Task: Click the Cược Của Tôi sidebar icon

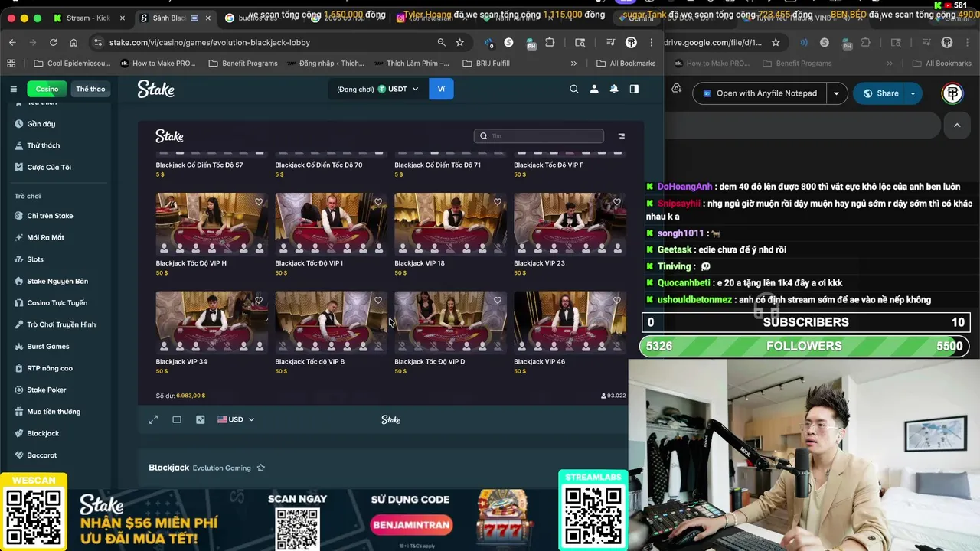Action: (19, 167)
